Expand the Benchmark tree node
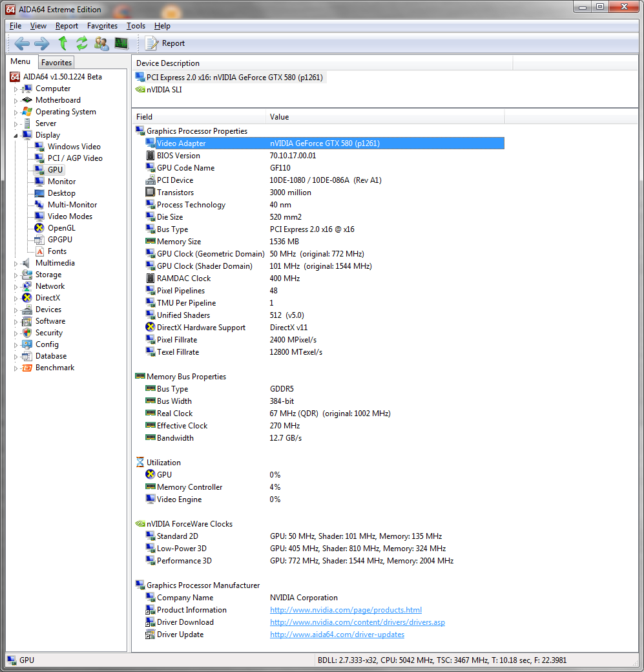 (x=16, y=368)
